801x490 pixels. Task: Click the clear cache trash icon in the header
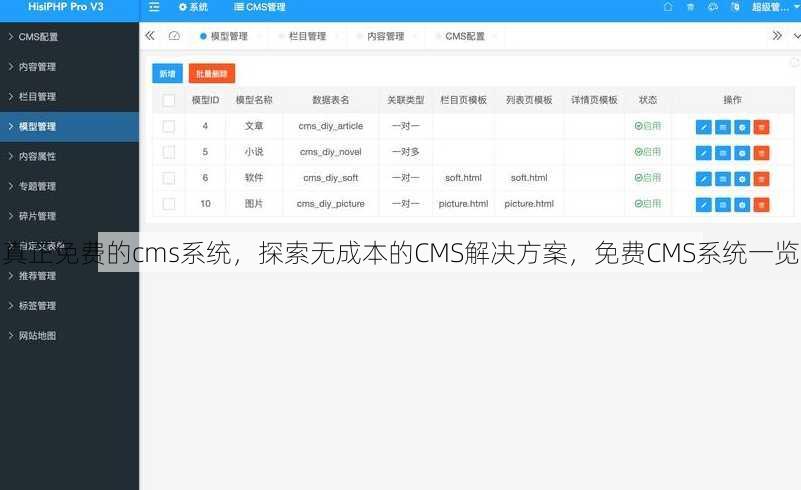[x=690, y=7]
